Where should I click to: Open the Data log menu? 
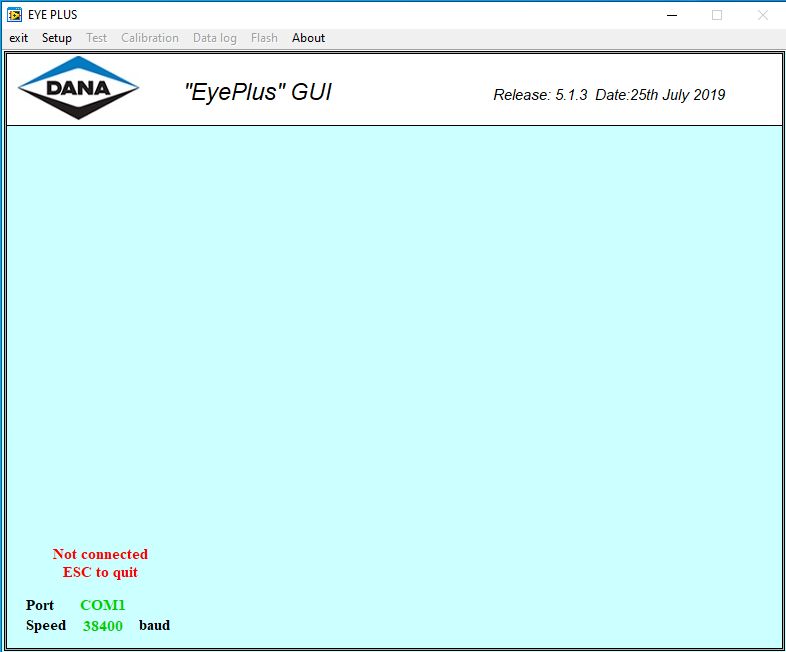(215, 38)
